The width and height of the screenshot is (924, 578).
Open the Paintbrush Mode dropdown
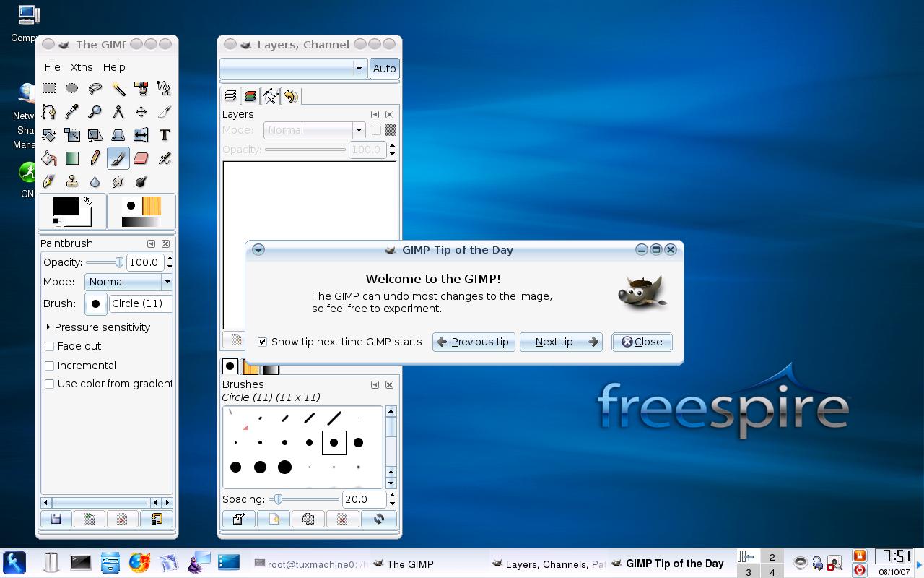point(128,282)
